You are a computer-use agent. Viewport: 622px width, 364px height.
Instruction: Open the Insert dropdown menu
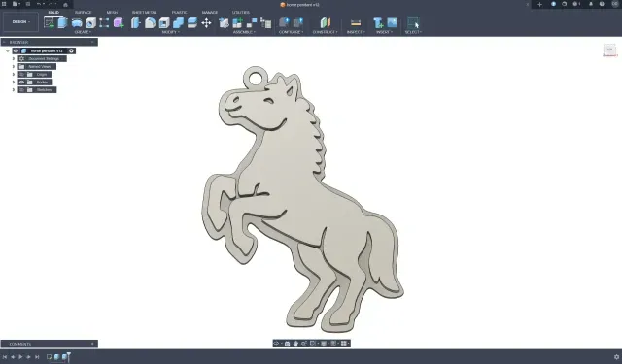(x=384, y=32)
